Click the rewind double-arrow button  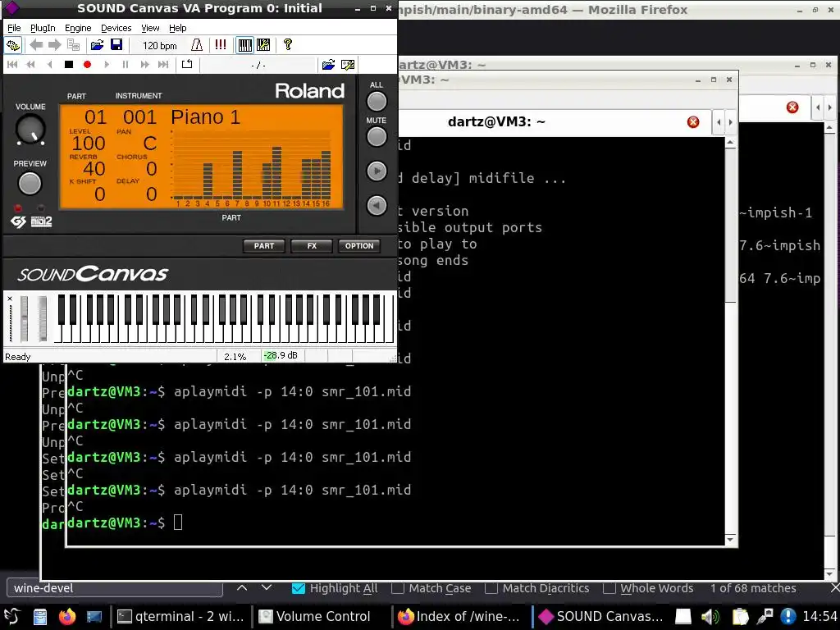coord(31,65)
